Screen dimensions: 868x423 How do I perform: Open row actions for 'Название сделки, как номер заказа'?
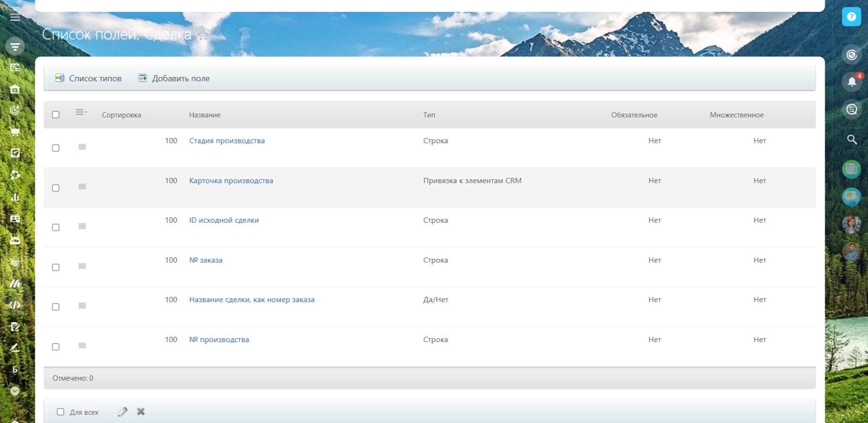point(82,306)
